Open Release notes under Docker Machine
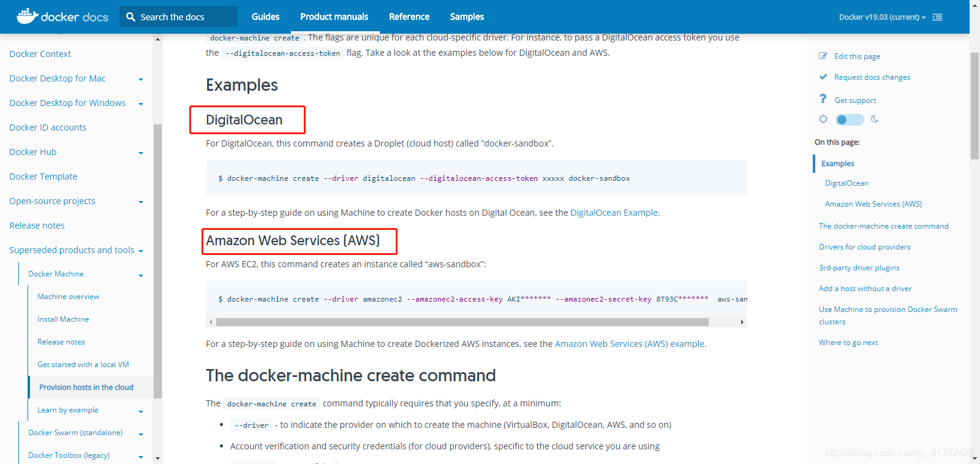Image resolution: width=980 pixels, height=464 pixels. [x=61, y=342]
